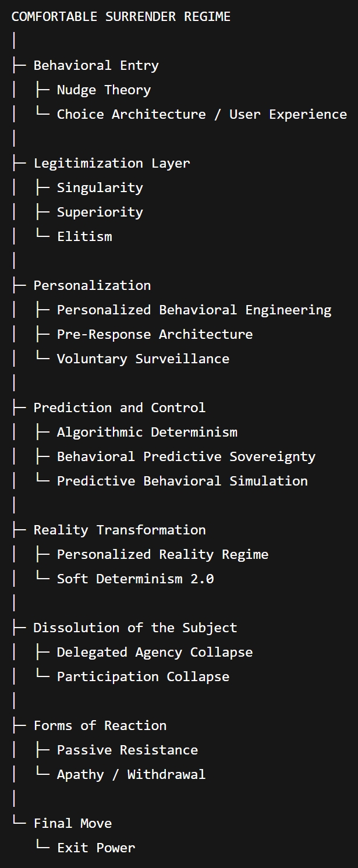Screen dimensions: 358x868
Task: Click the Exit Power leaf node
Action: [x=96, y=848]
